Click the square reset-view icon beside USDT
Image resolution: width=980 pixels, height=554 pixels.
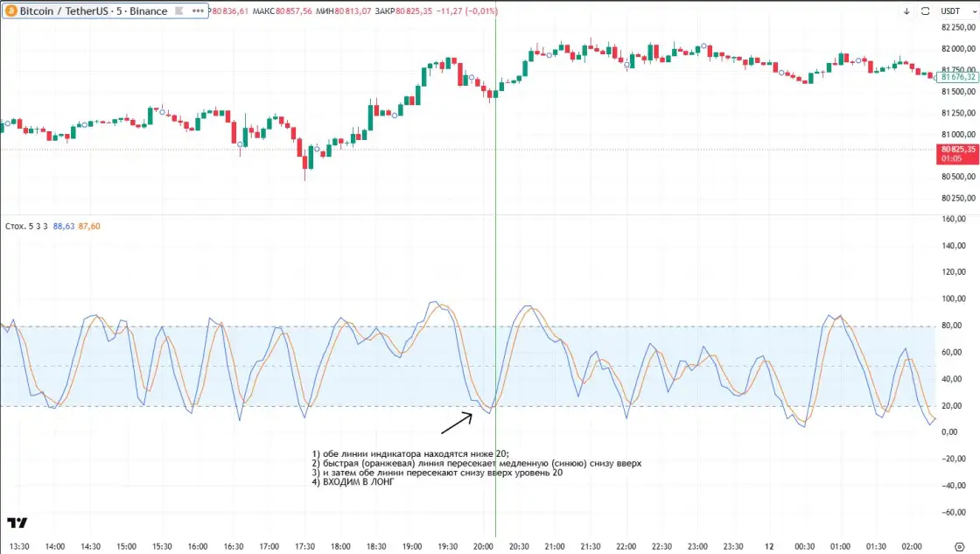(x=925, y=11)
